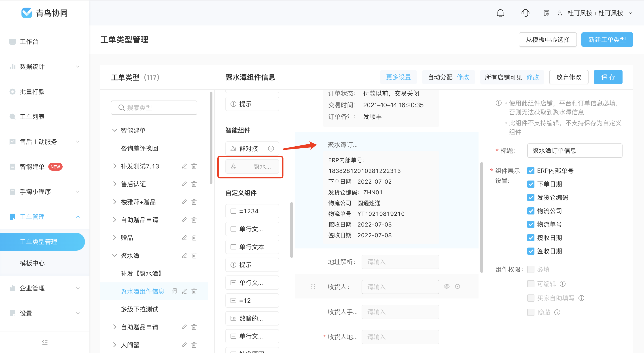This screenshot has height=353, width=644.
Task: Delete the 赠品 type
Action: pyautogui.click(x=194, y=237)
